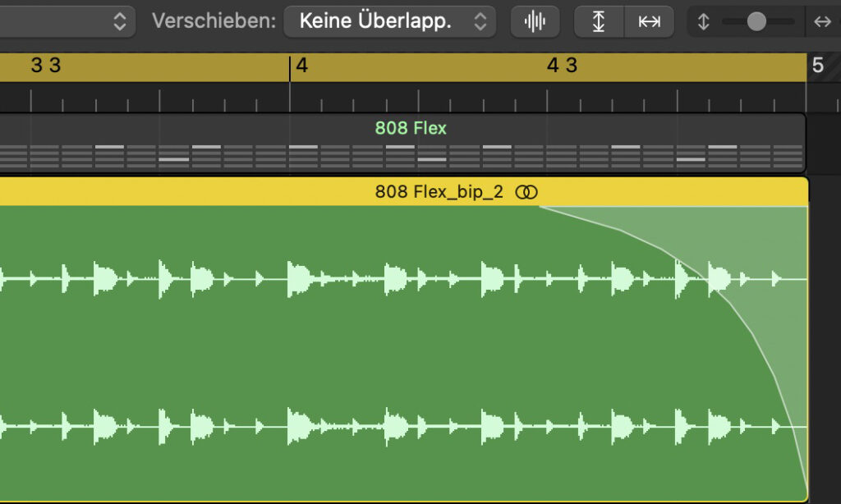
Task: Enable vertical auto zoom
Action: [x=599, y=21]
